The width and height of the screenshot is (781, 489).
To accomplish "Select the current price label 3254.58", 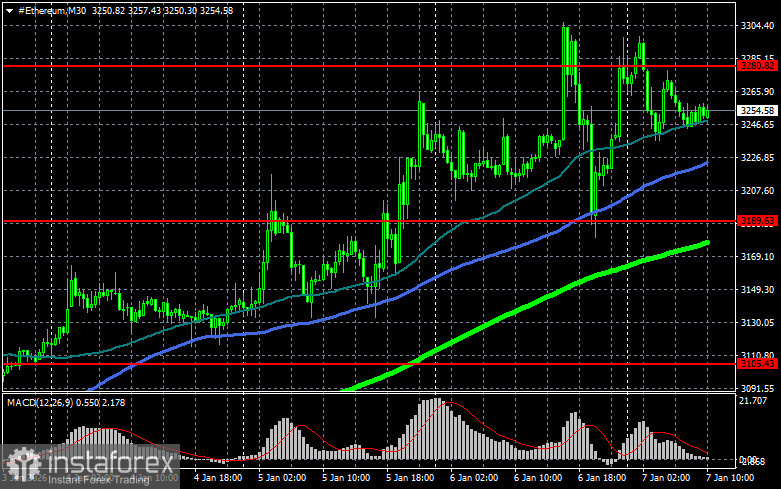I will pos(757,111).
